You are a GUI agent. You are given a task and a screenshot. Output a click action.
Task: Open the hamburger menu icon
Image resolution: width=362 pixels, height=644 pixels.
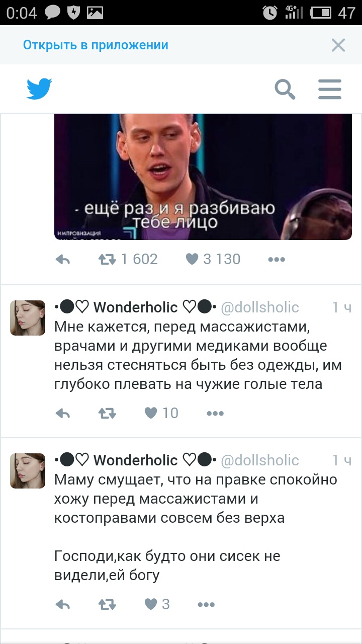point(330,90)
